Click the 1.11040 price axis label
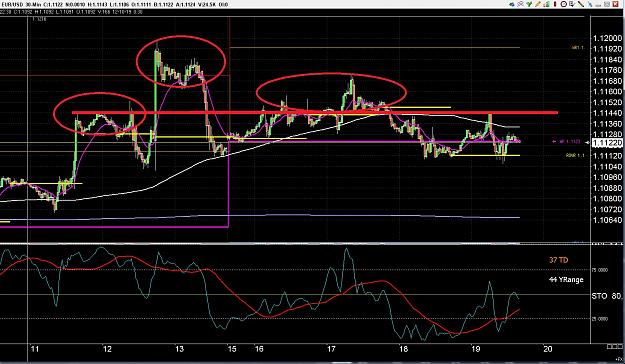This screenshot has height=364, width=625. (x=607, y=166)
